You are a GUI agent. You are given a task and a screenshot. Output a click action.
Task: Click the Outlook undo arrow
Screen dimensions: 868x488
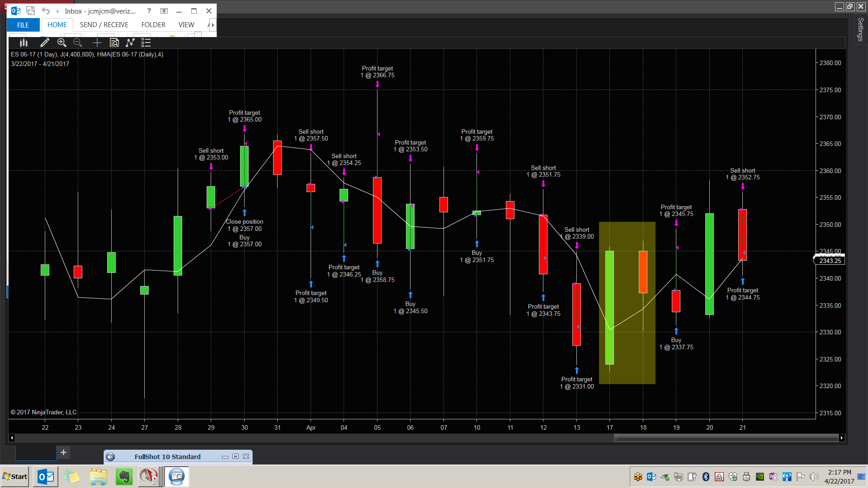tap(46, 11)
